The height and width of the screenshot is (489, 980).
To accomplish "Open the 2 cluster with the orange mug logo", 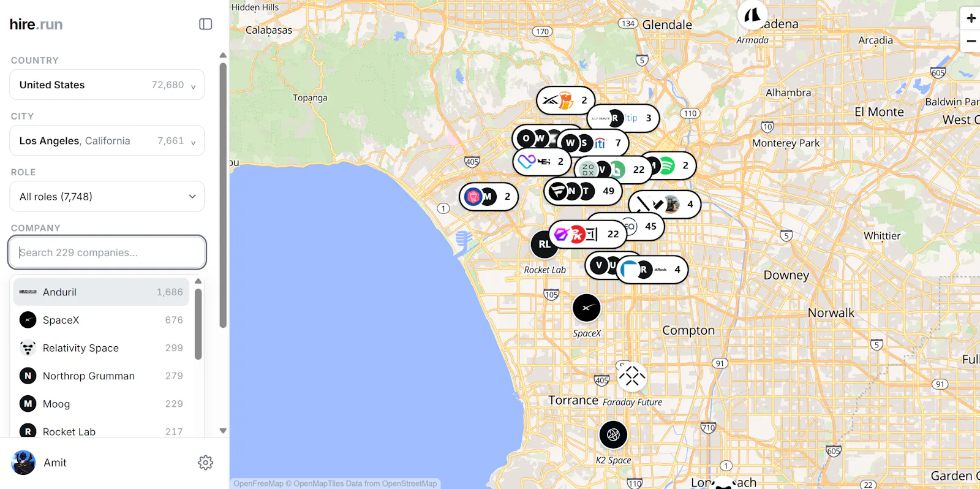I will click(x=566, y=100).
